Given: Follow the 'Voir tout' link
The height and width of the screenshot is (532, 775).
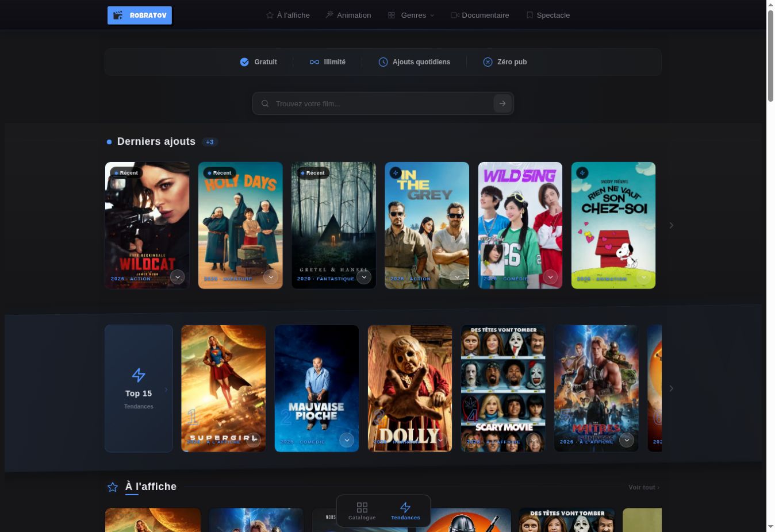Looking at the screenshot, I should click(x=644, y=487).
